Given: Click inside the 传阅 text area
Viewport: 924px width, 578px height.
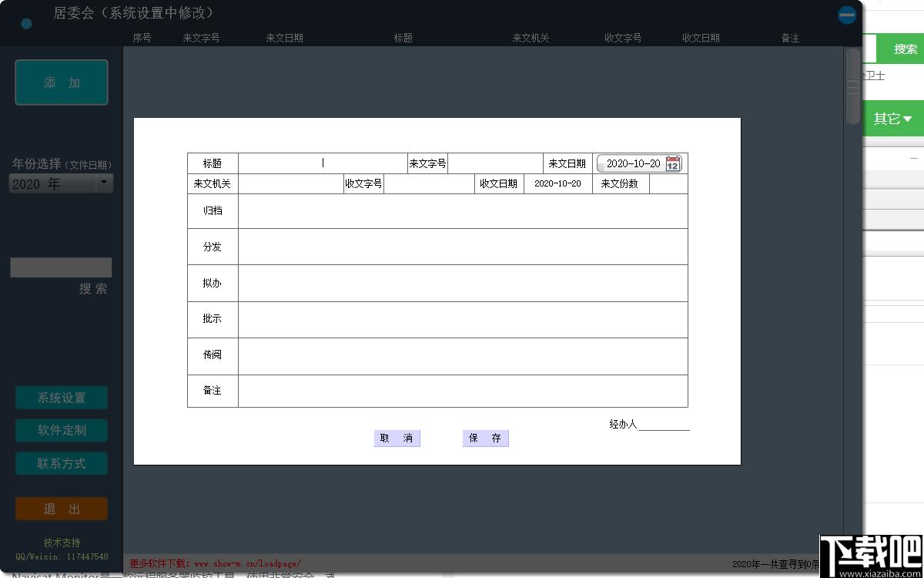Looking at the screenshot, I should 463,356.
